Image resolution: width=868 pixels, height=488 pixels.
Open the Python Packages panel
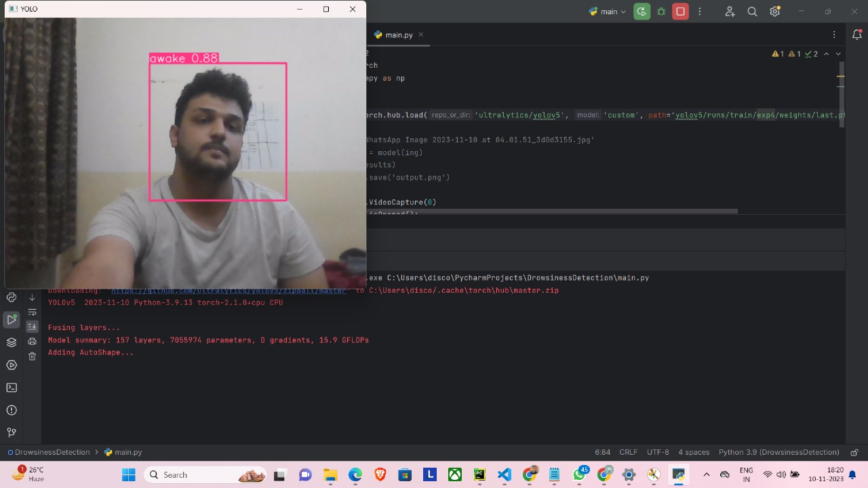(11, 342)
